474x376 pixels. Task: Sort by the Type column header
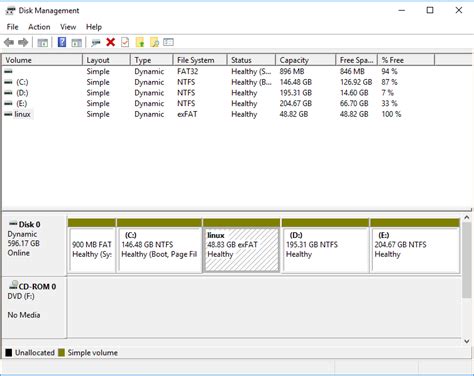pyautogui.click(x=152, y=60)
